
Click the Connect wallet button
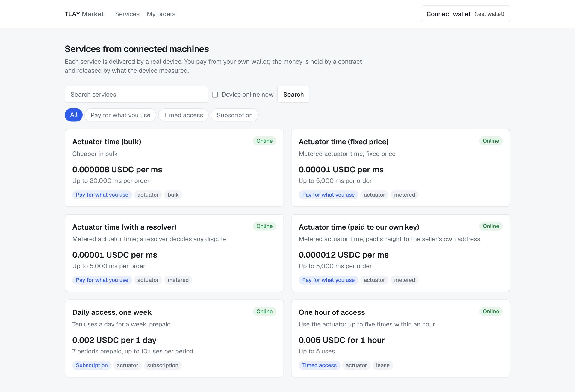pyautogui.click(x=465, y=14)
